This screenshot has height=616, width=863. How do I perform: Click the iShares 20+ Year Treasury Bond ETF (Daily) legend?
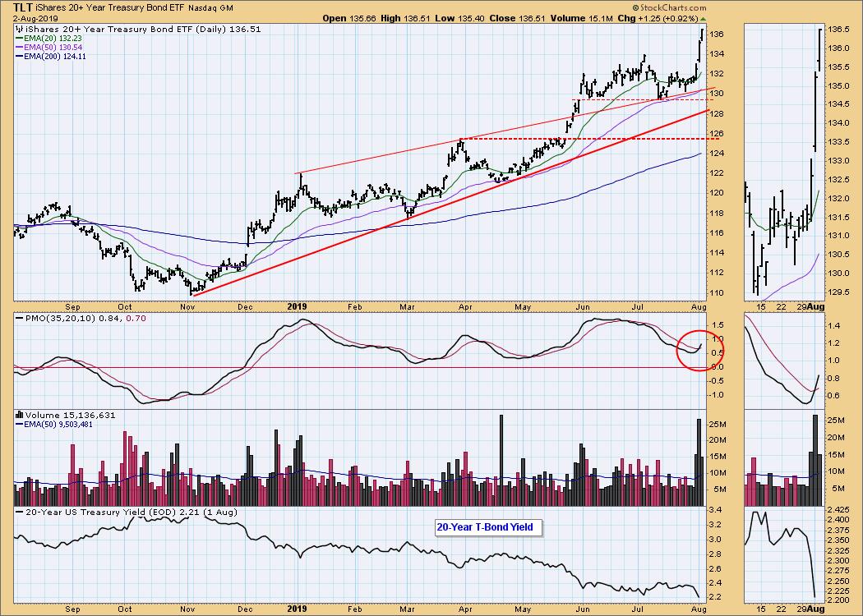click(x=137, y=29)
